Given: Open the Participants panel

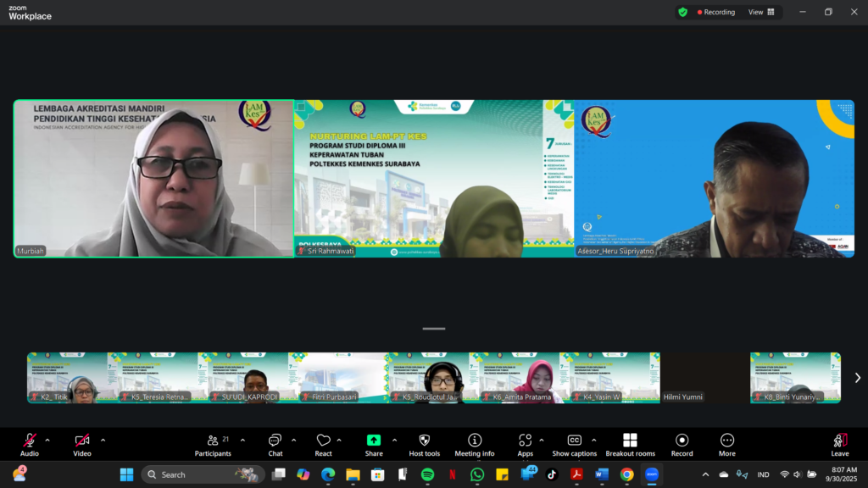Looking at the screenshot, I should 213,444.
